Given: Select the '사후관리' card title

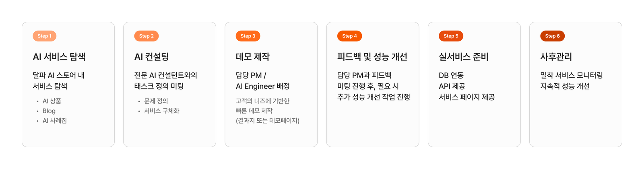Looking at the screenshot, I should pyautogui.click(x=556, y=57).
